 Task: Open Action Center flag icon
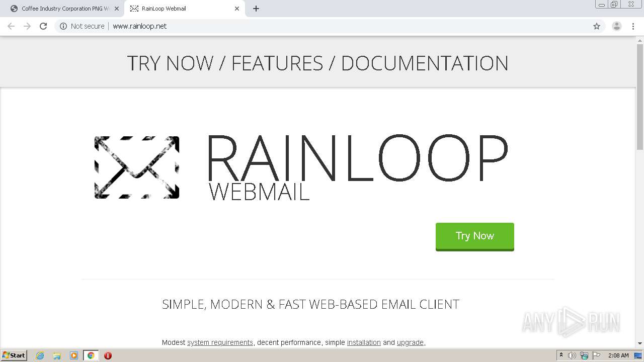click(x=596, y=355)
